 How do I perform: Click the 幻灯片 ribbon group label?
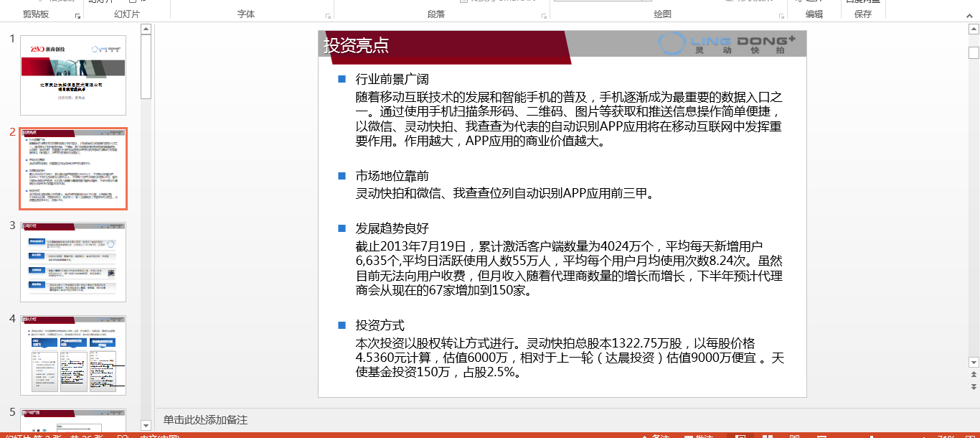pos(127,14)
